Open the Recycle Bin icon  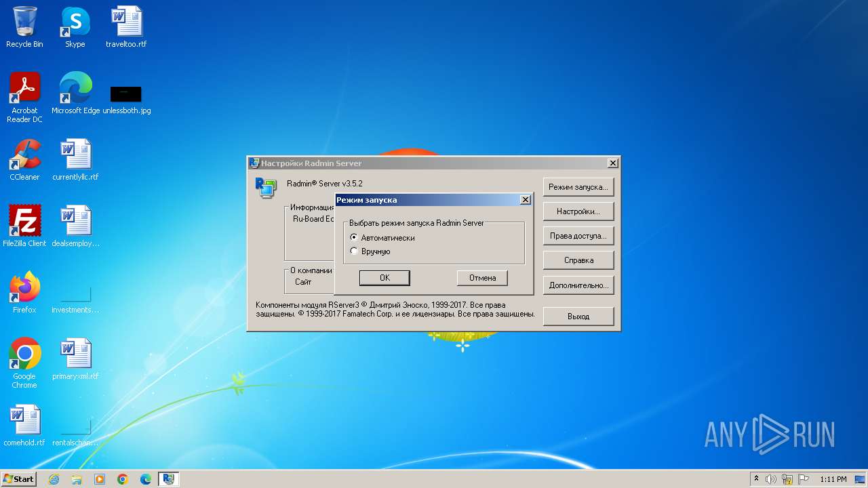pyautogui.click(x=24, y=27)
